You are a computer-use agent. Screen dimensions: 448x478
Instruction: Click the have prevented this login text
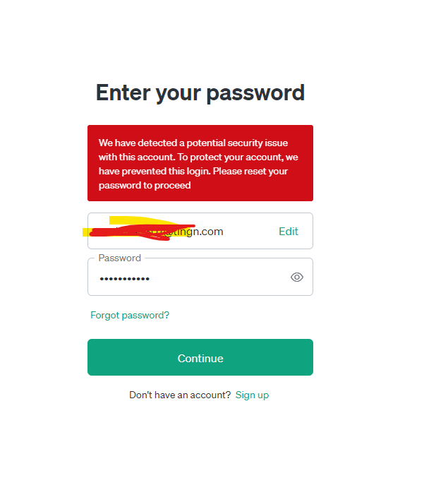[155, 171]
